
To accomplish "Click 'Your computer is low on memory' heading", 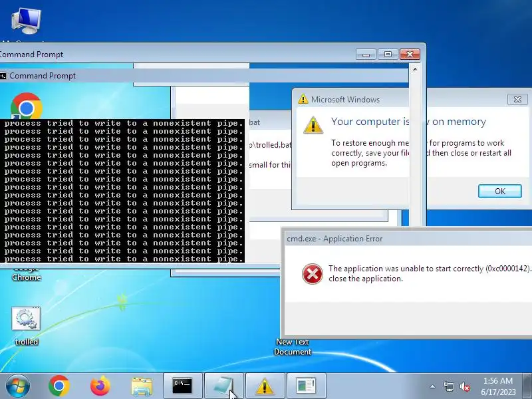I will pyautogui.click(x=408, y=122).
